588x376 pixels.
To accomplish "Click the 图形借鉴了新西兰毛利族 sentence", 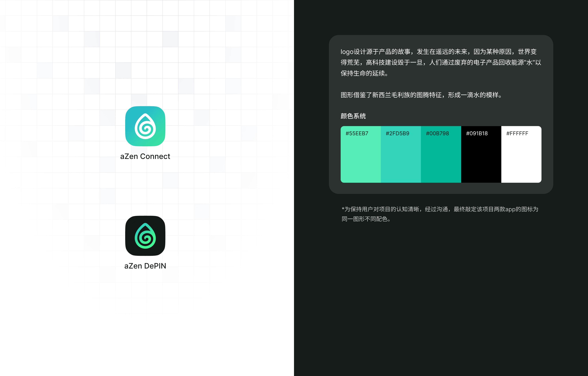I will point(422,95).
